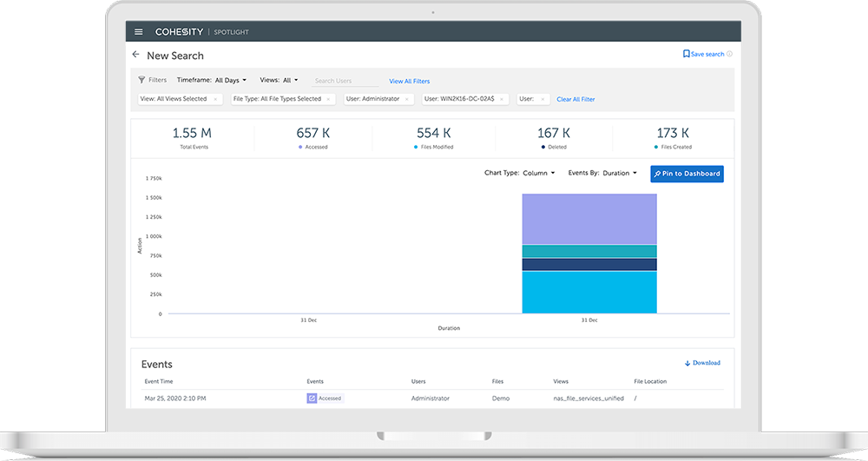Click the Save search bookmark icon
868x461 pixels.
[x=686, y=54]
